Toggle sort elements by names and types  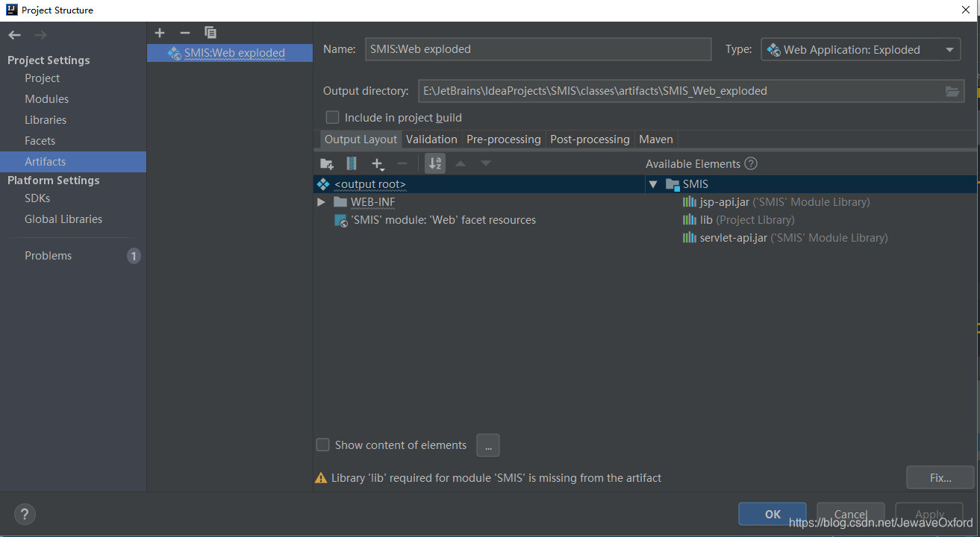click(x=435, y=163)
